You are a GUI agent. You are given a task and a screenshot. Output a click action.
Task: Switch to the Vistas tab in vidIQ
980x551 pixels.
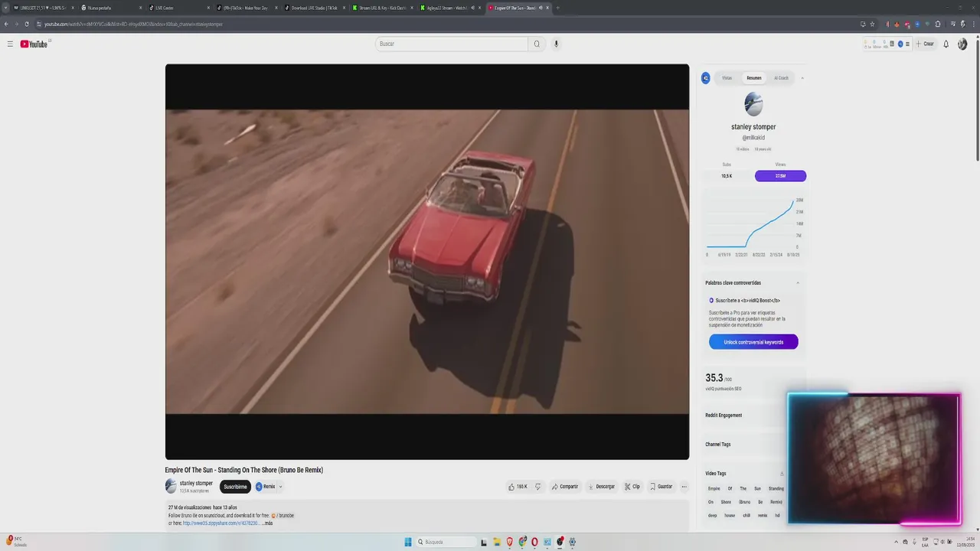pos(727,78)
